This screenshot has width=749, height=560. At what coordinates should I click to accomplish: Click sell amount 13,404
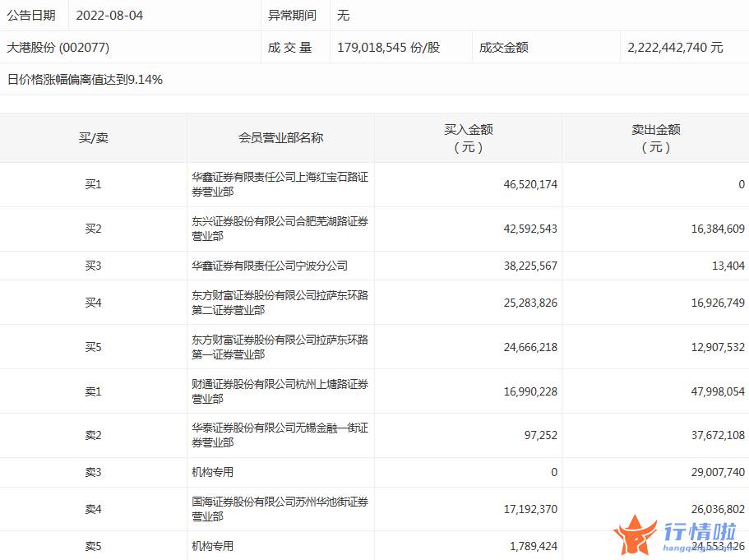(x=728, y=266)
